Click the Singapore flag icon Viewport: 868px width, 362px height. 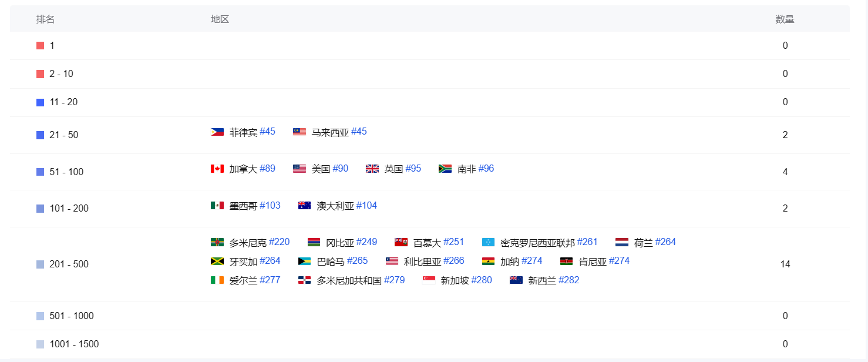coord(429,280)
